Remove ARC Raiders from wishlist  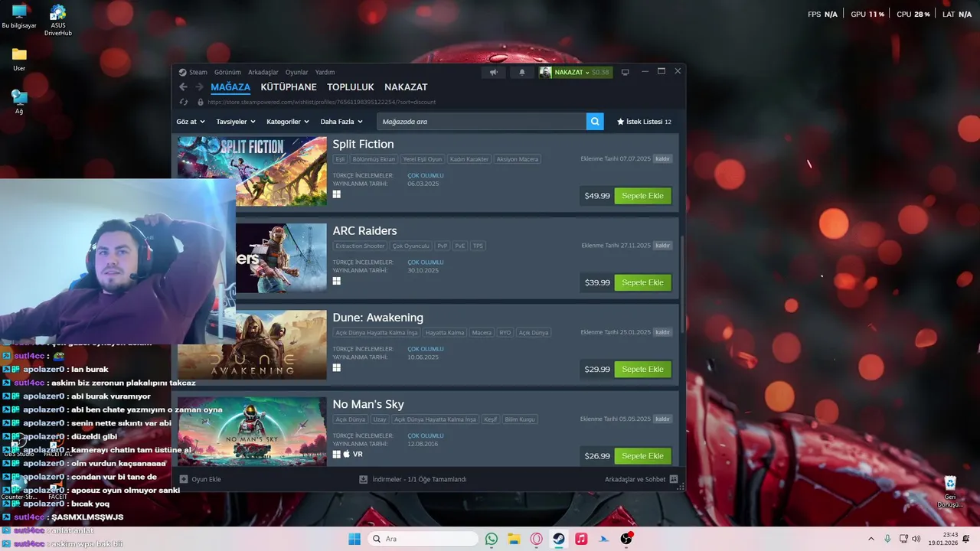click(663, 246)
